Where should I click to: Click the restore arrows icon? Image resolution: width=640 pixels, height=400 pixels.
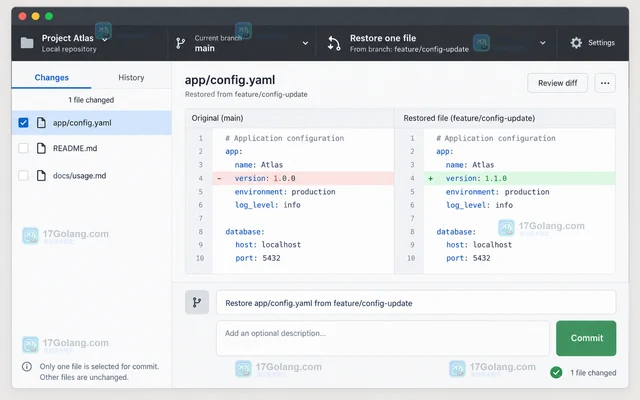point(334,43)
